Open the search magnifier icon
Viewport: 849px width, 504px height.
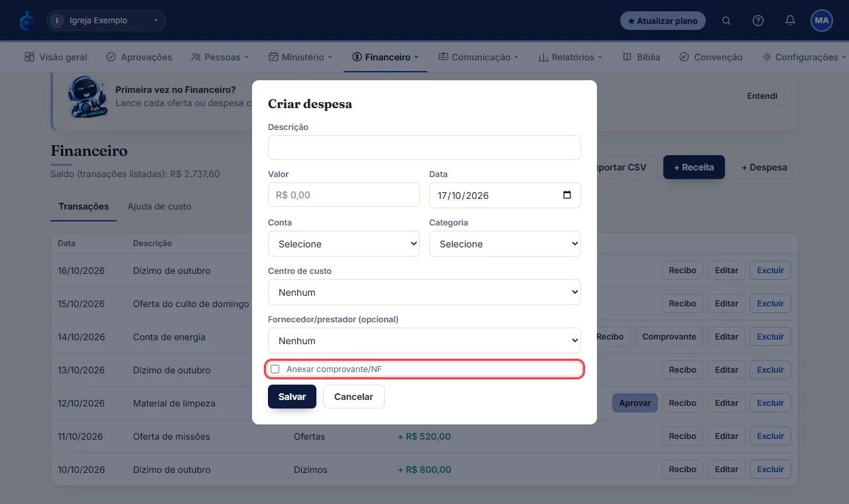click(x=726, y=21)
